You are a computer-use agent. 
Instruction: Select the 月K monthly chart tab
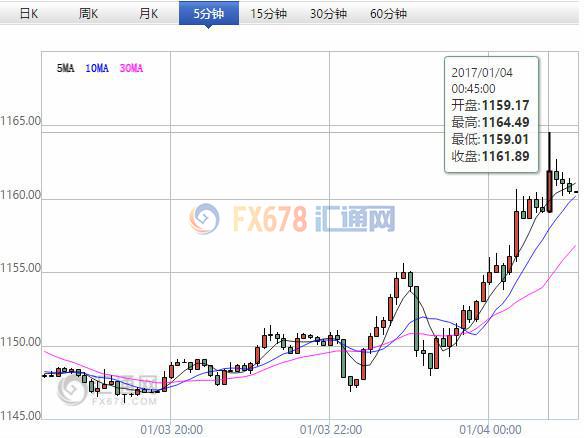149,14
